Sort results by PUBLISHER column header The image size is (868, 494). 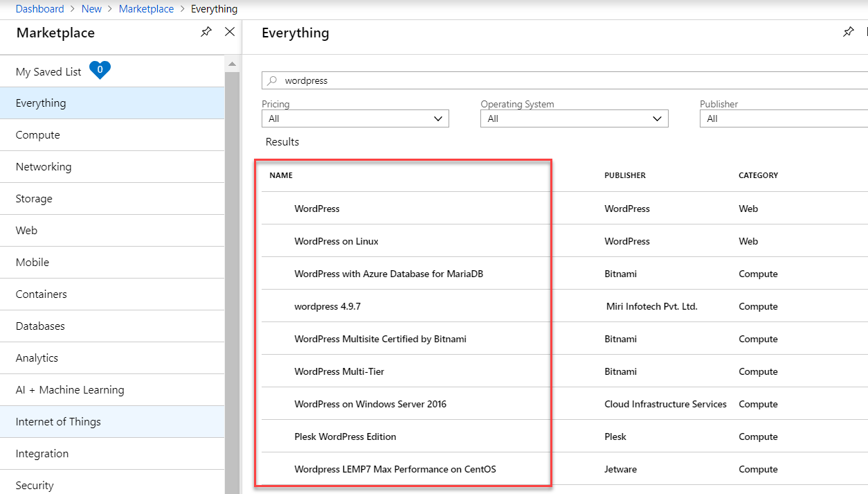coord(625,175)
